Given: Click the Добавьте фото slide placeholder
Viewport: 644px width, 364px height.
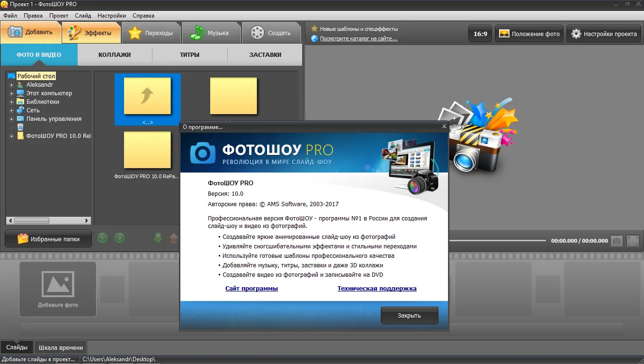Looking at the screenshot, I should tap(58, 289).
